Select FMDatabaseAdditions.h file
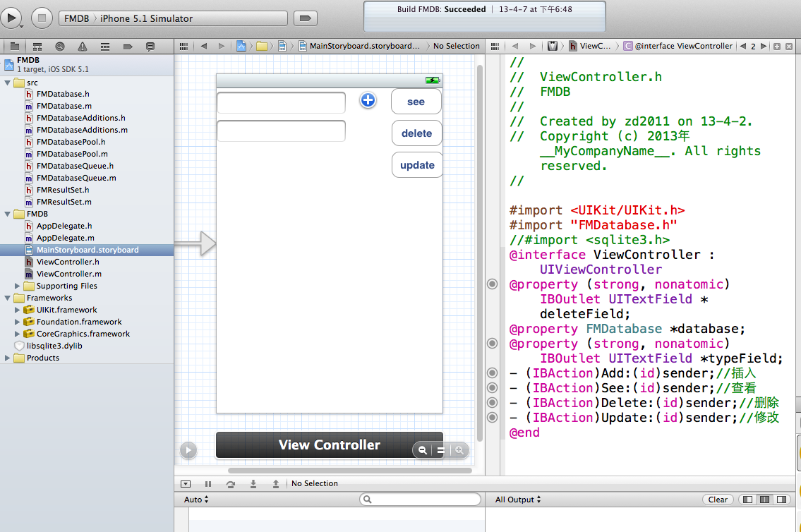The image size is (801, 532). click(80, 118)
